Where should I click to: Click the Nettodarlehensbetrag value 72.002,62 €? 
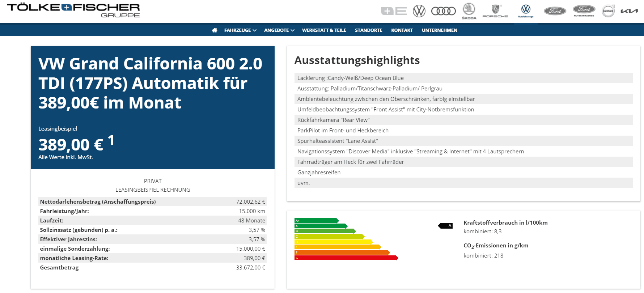[251, 202]
